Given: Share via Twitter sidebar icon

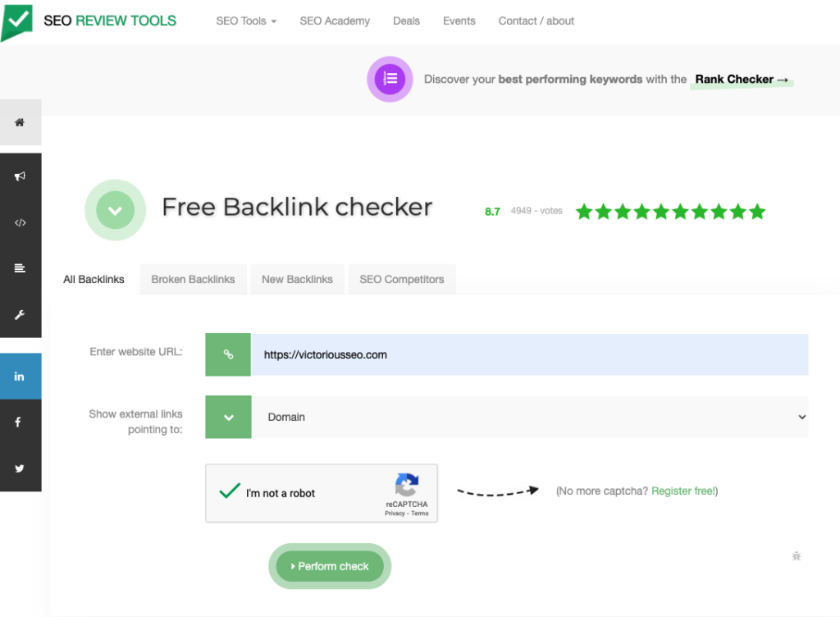Looking at the screenshot, I should click(x=20, y=468).
